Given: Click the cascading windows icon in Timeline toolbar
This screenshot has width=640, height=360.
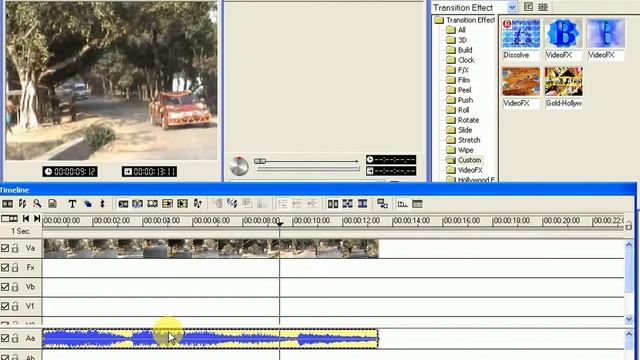Looking at the screenshot, I should coord(382,204).
